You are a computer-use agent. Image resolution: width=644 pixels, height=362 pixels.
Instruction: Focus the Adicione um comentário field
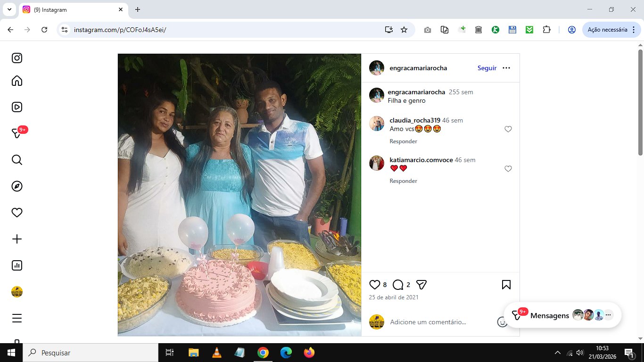point(441,322)
